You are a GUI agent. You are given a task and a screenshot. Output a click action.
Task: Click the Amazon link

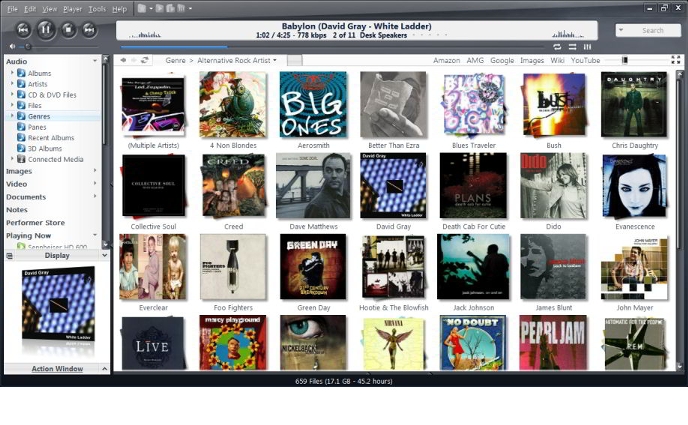446,60
